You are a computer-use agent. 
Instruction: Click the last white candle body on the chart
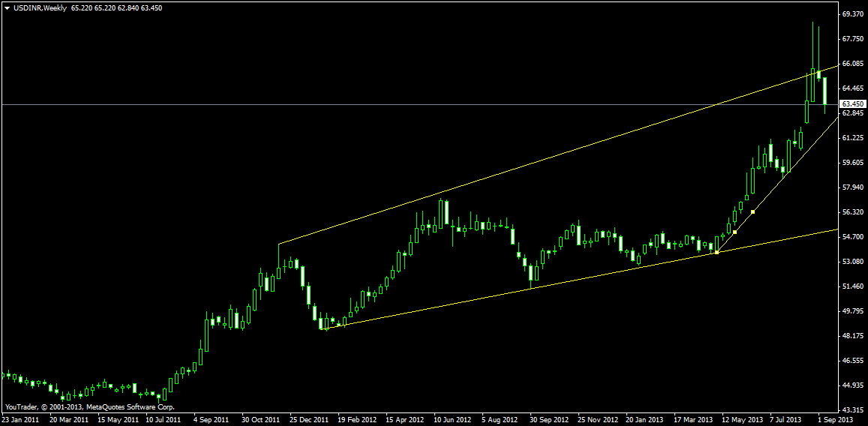824,91
